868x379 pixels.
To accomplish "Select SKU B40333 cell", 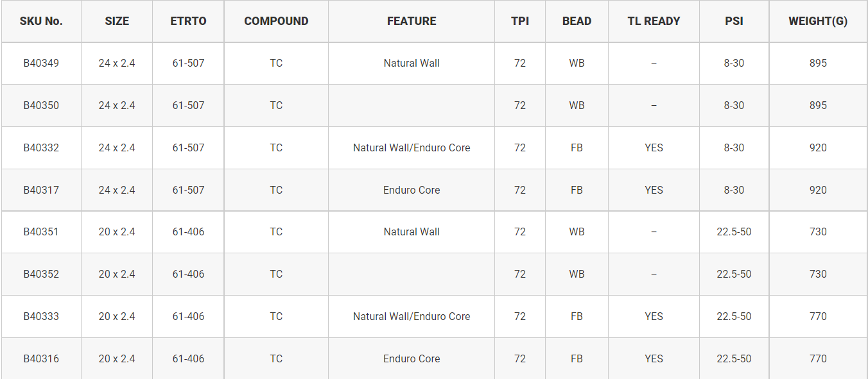I will point(41,316).
